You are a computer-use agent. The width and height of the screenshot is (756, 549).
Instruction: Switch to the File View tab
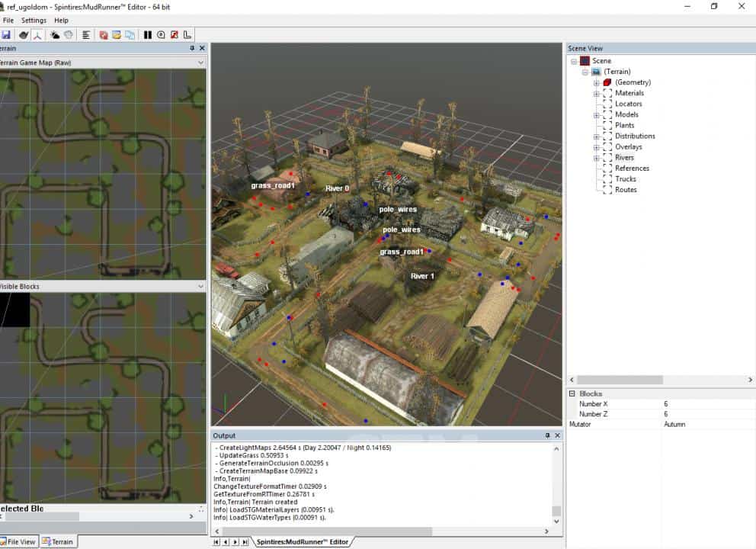[21, 542]
